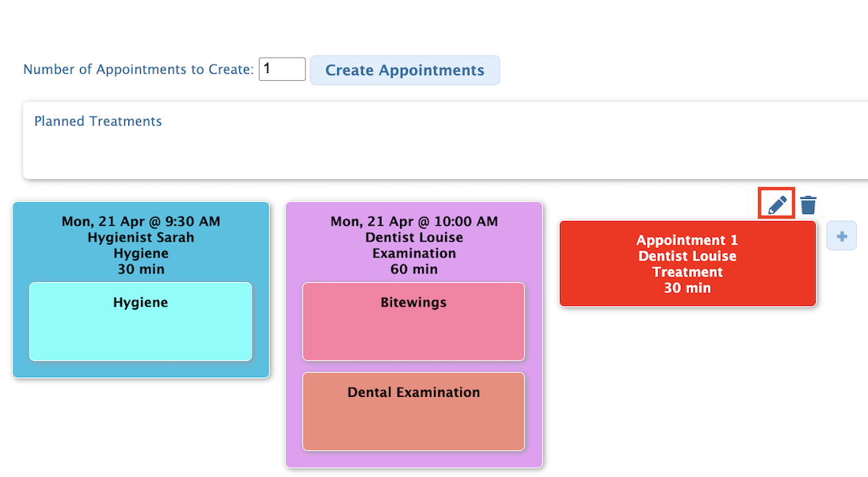Screen dimensions: 868x477
Task: Click the Treatment text on the red card
Action: 687,272
